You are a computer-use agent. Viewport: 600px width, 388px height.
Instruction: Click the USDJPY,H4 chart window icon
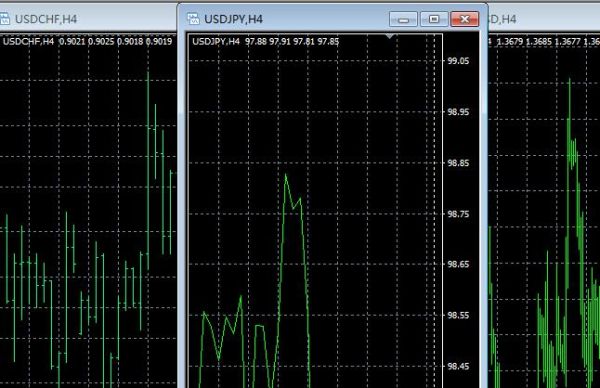point(193,19)
